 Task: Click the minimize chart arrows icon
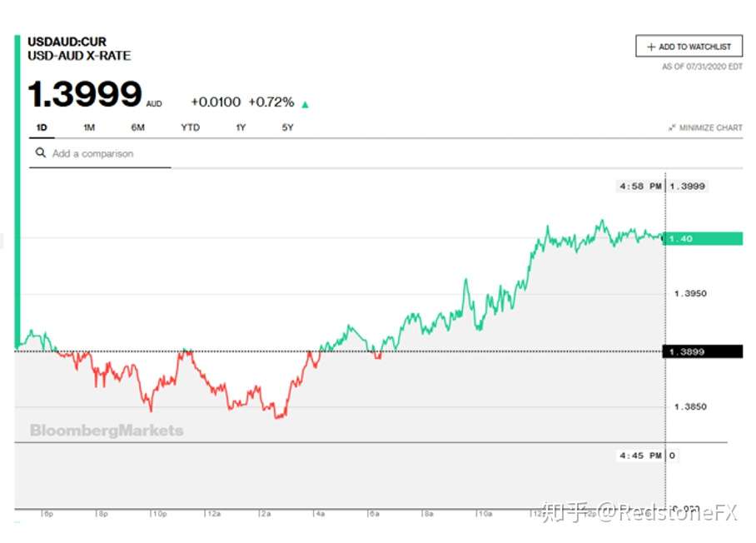(x=672, y=127)
